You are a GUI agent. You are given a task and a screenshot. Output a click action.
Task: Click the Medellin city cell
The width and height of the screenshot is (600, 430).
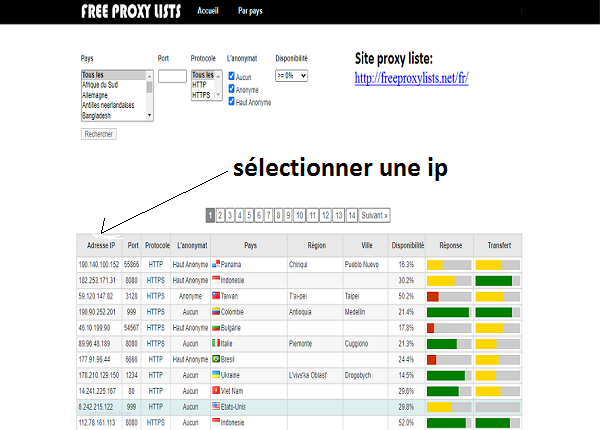coord(354,312)
